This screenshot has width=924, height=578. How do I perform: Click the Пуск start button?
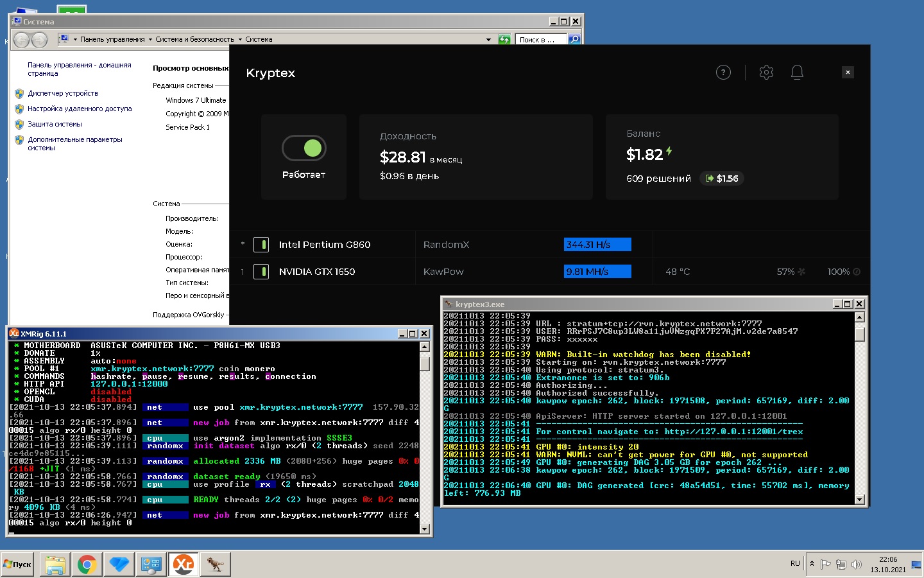(17, 565)
